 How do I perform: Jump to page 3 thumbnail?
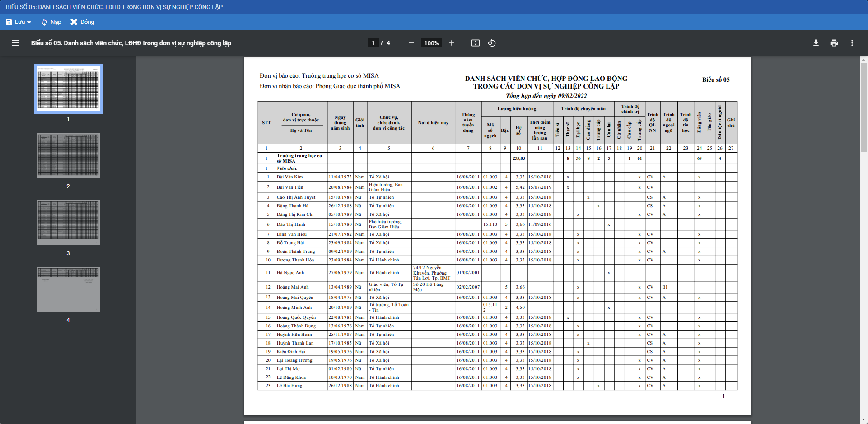point(68,222)
